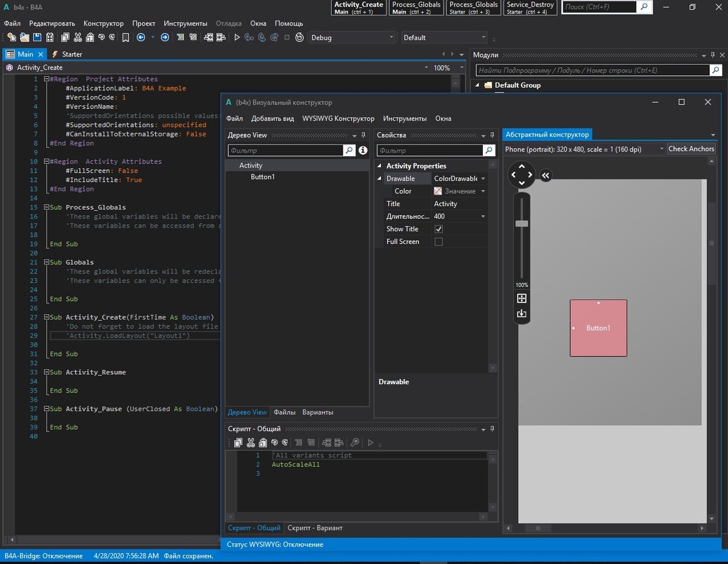
Task: Click the Run (play) icon in main toolbar
Action: [x=237, y=38]
